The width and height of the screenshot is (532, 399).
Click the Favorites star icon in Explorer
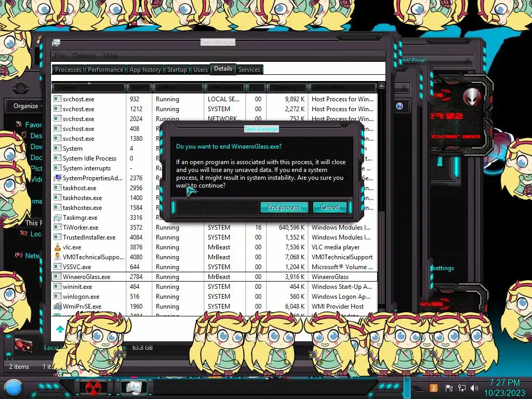(x=18, y=125)
